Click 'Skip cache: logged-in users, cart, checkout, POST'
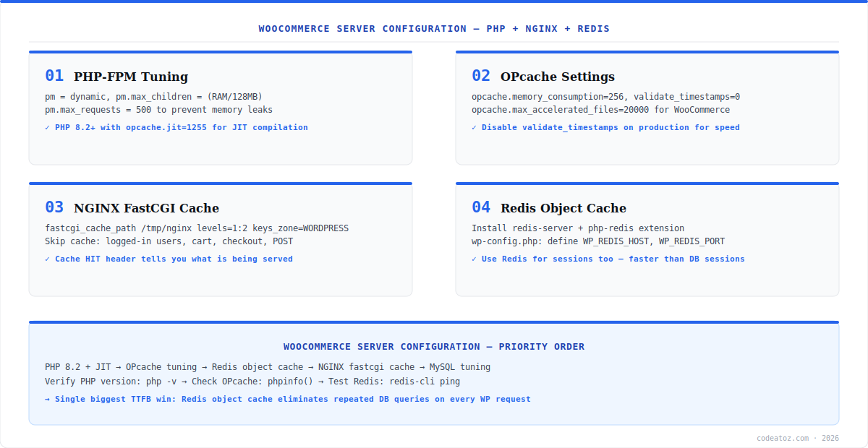Viewport: 868px width, 448px height. [x=169, y=241]
